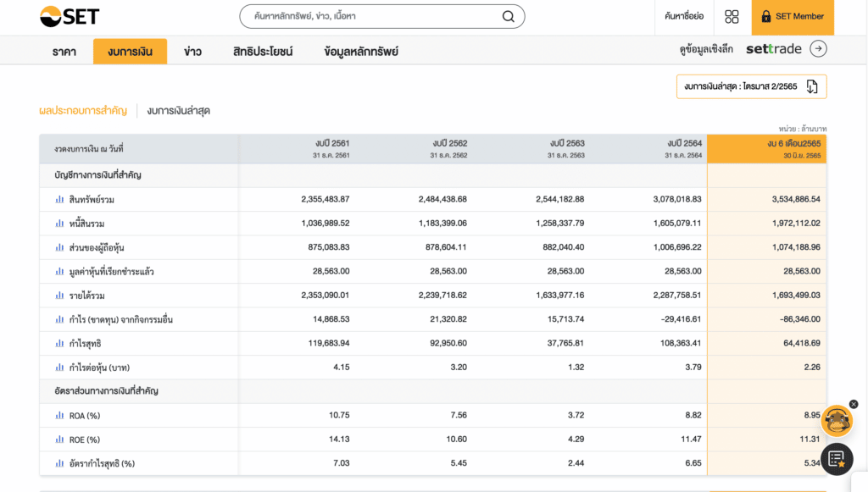Open the apps grid icon
This screenshot has width=868, height=492.
[x=732, y=17]
